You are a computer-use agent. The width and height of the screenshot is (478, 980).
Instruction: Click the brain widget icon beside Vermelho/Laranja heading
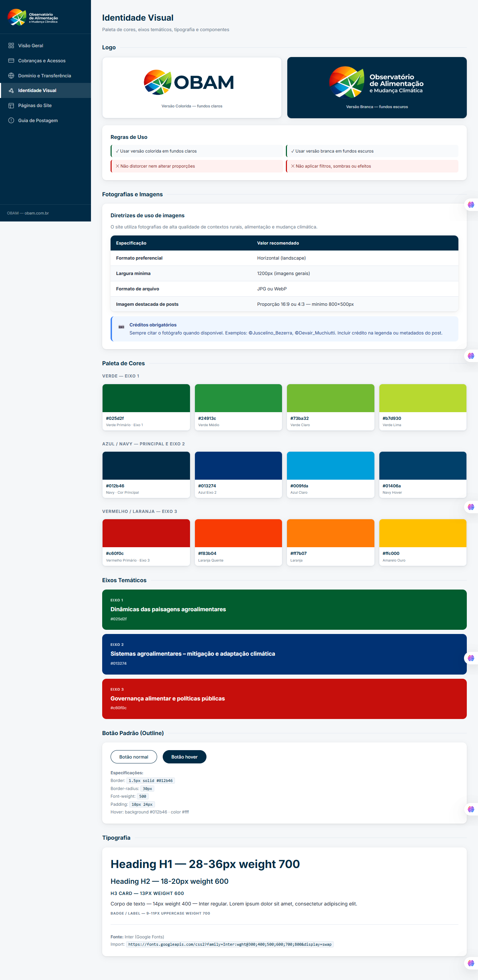pyautogui.click(x=471, y=507)
